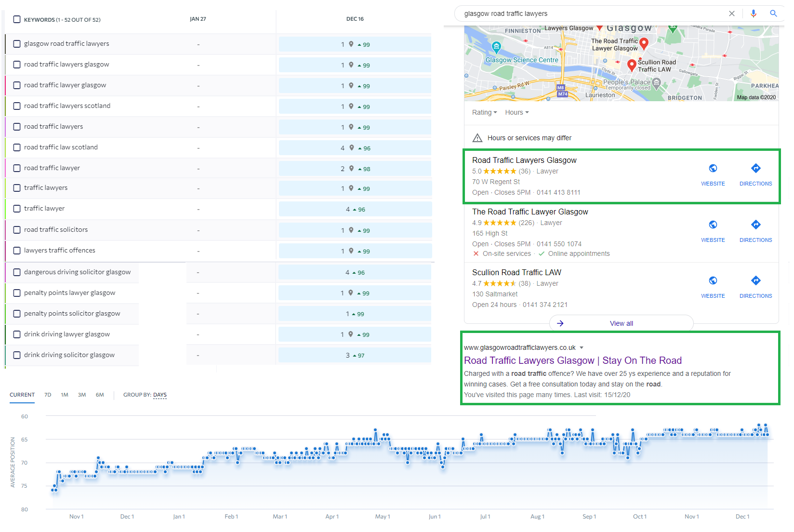This screenshot has width=794, height=532.
Task: Tick checkbox for road traffic lawyers glasgow
Action: (17, 65)
